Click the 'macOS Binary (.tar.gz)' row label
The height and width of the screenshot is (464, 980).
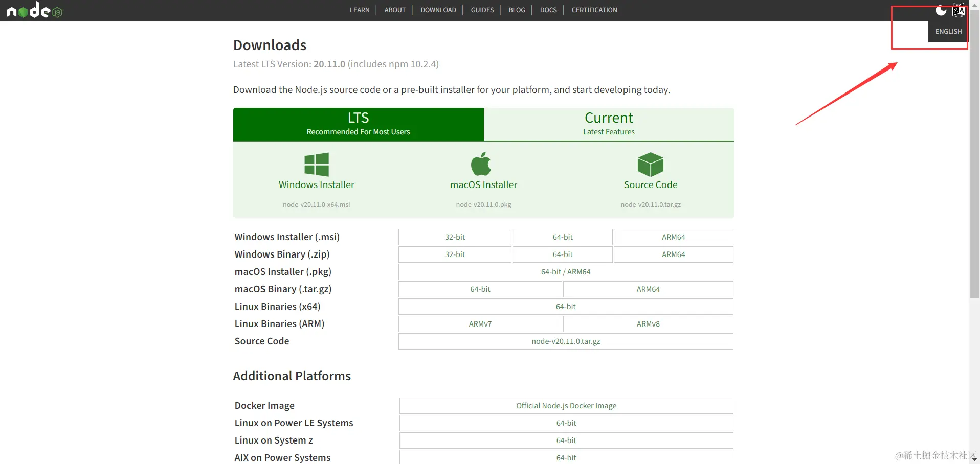(x=283, y=289)
